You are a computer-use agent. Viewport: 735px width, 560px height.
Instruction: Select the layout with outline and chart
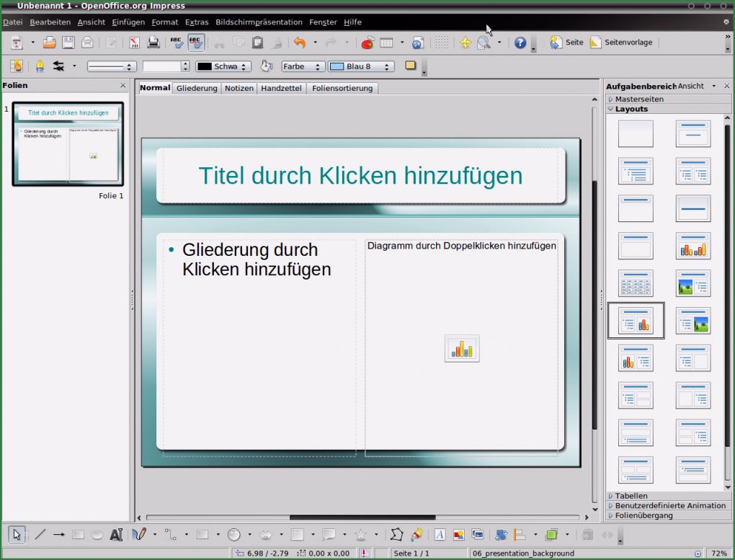[635, 321]
